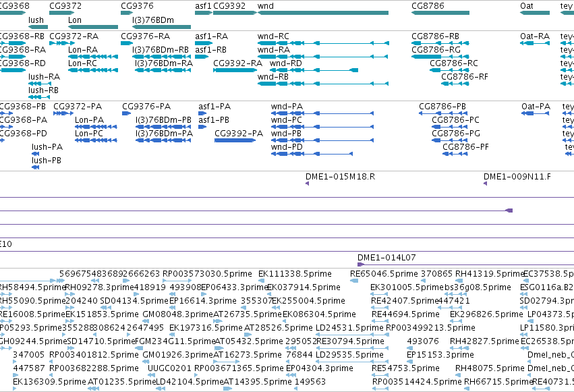Click the lush-PB protein label
Viewport: 574px width, 392px height.
pyautogui.click(x=47, y=161)
